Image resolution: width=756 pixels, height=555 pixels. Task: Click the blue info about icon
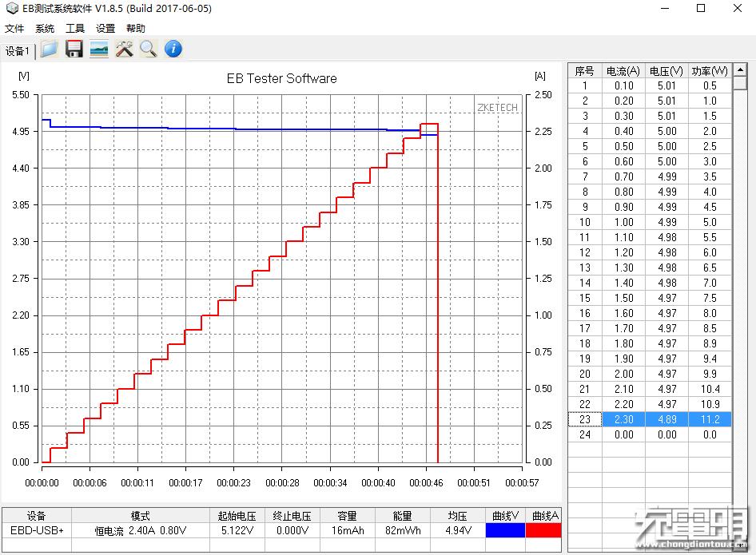click(x=173, y=50)
